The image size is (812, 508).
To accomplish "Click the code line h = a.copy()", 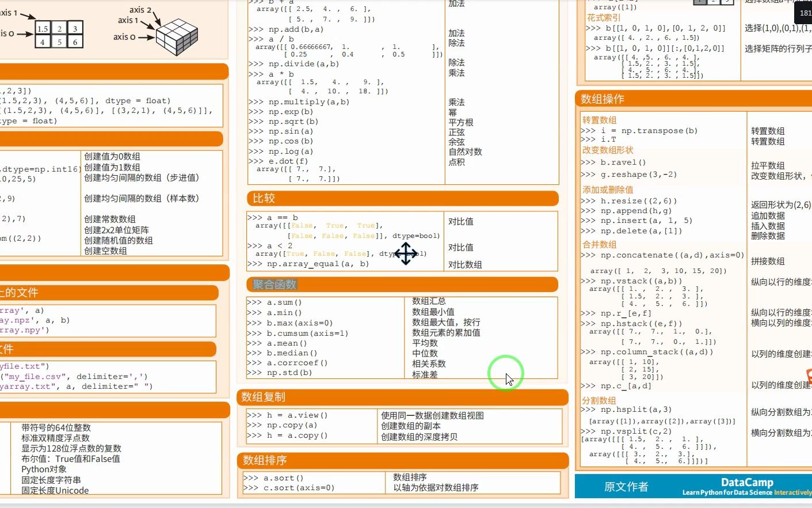I will click(x=287, y=435).
